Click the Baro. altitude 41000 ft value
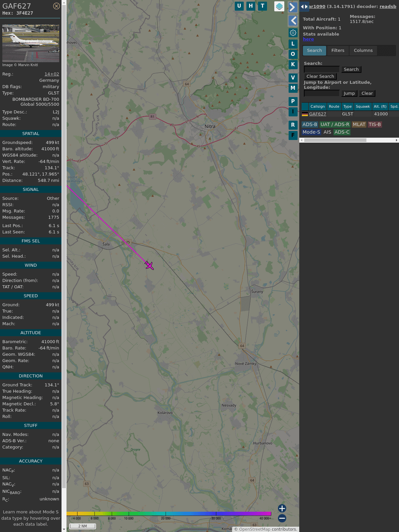The height and width of the screenshot is (532, 399). click(x=50, y=149)
